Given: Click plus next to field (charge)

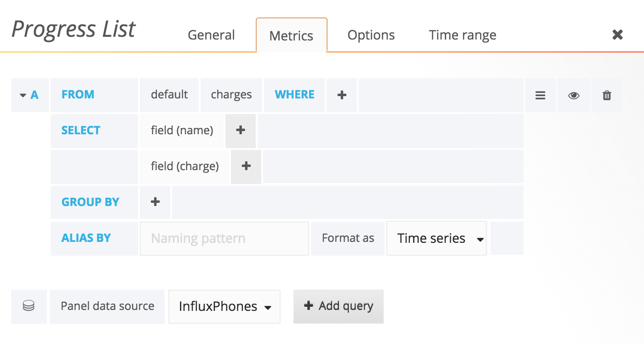Looking at the screenshot, I should (x=246, y=166).
